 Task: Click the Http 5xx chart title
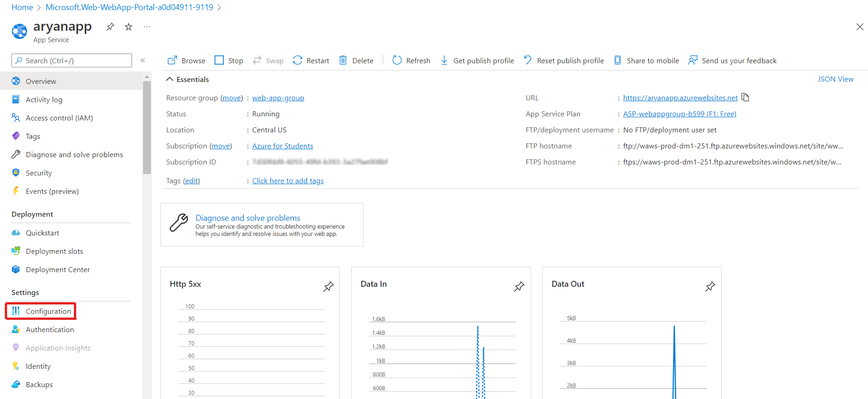[x=185, y=284]
